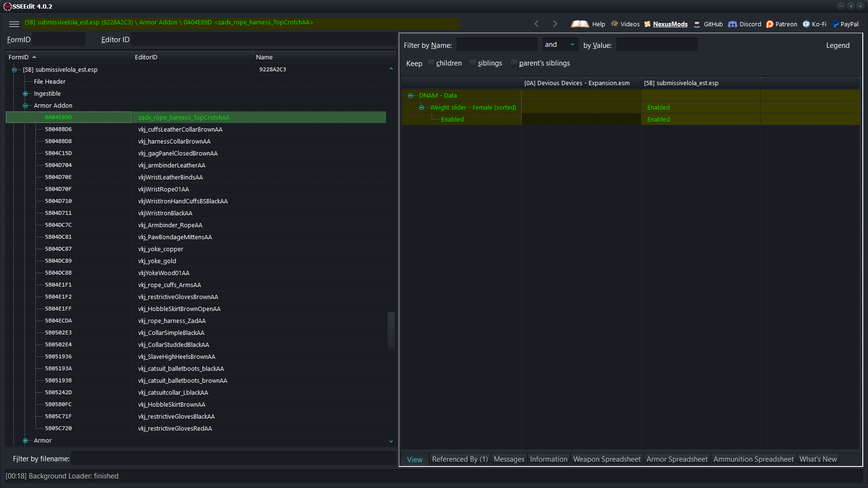
Task: Click the Legend button
Action: click(837, 45)
